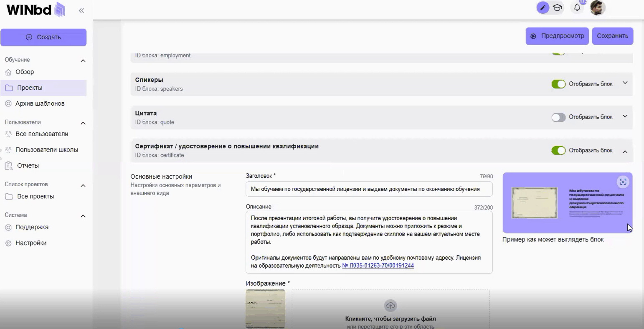This screenshot has width=644, height=329.
Task: Click the Цитата block title
Action: coord(146,113)
